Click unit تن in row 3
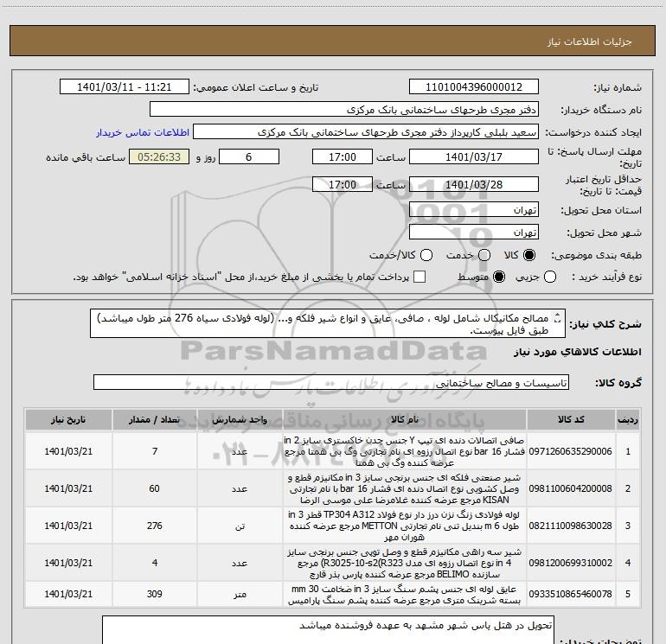The image size is (666, 644). 240,526
